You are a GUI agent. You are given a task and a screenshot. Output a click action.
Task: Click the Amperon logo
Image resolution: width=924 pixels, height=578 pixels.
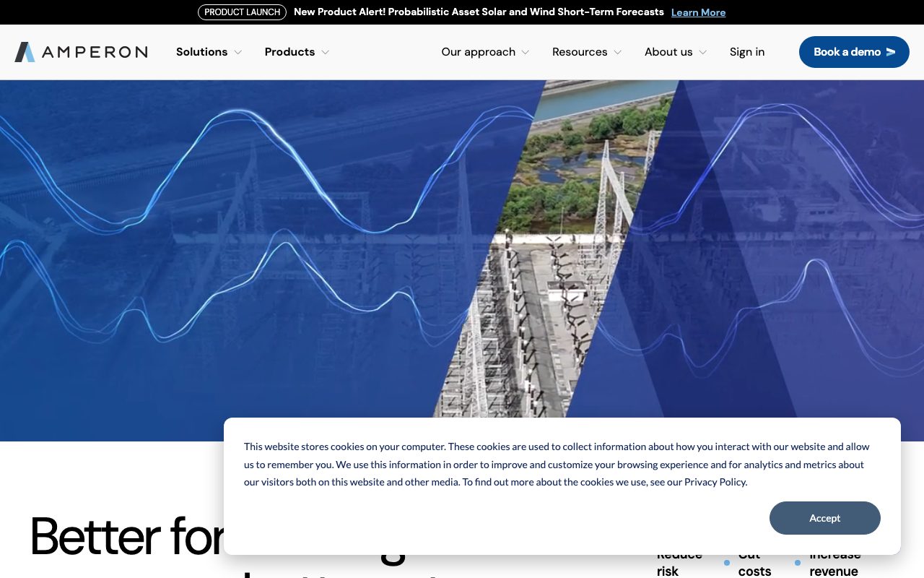(x=81, y=52)
